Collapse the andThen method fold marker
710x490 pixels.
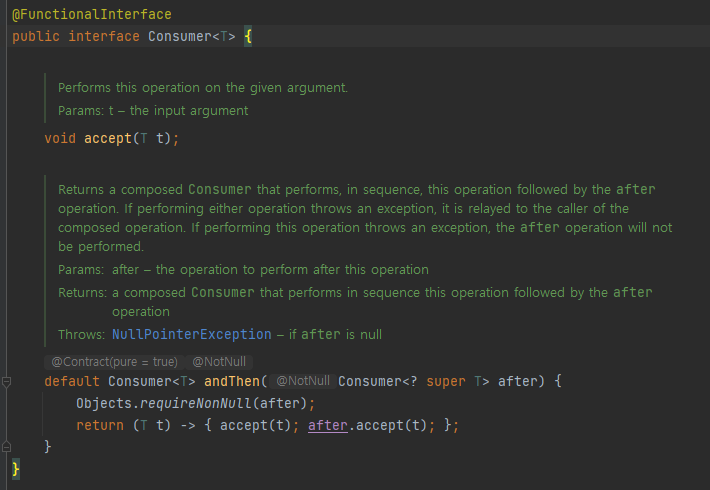pyautogui.click(x=6, y=382)
